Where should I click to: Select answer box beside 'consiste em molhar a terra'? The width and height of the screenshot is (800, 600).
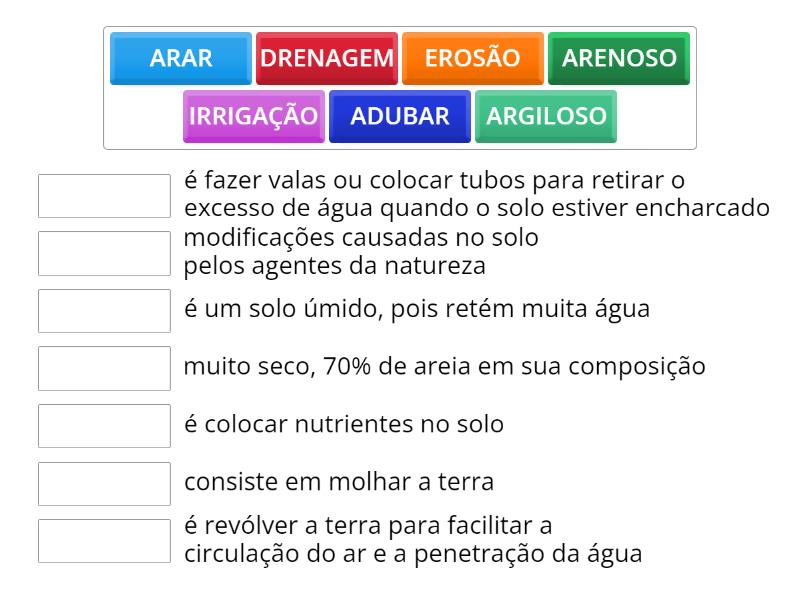[104, 483]
